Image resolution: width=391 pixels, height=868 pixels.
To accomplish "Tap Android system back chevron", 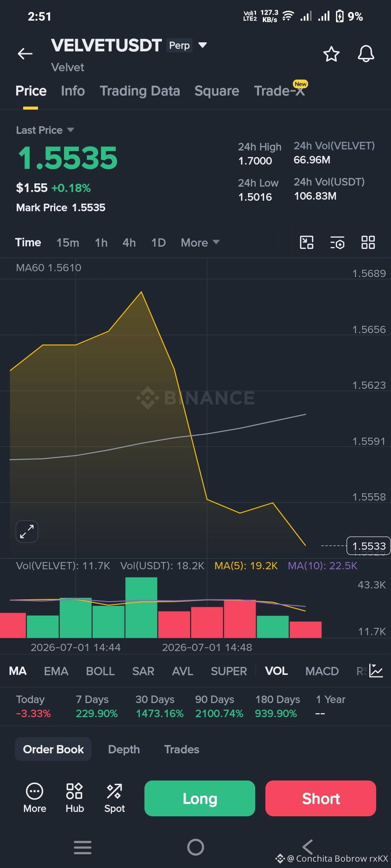I will click(307, 847).
